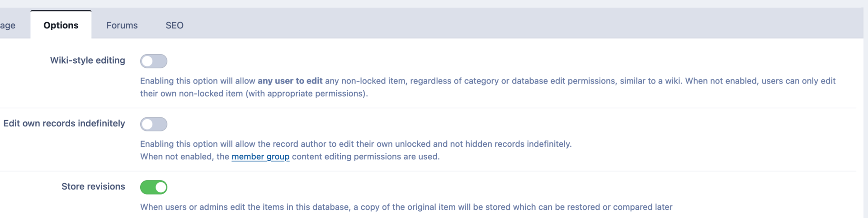Go to the partially visible tab left of Options
This screenshot has height=218, width=868.
(x=8, y=25)
